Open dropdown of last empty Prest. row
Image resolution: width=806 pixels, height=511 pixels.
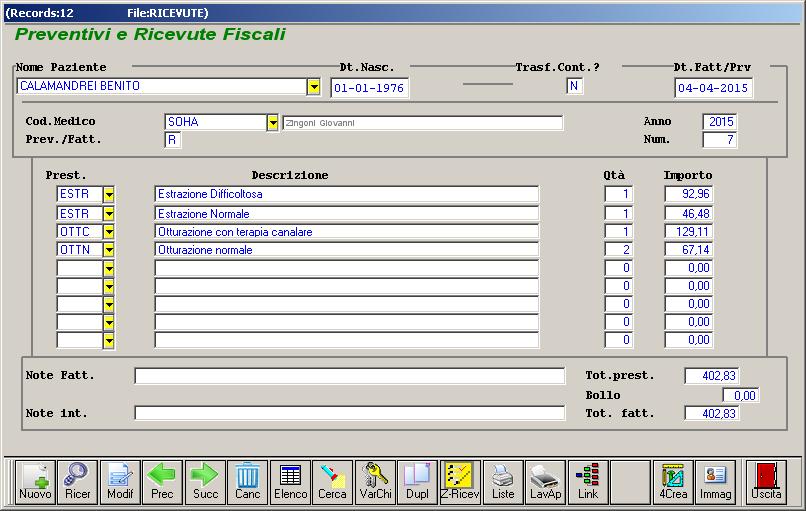(x=108, y=340)
